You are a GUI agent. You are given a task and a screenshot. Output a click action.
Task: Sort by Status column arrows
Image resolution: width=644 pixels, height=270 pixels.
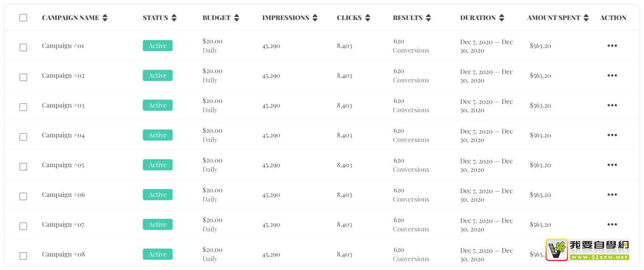coord(174,18)
